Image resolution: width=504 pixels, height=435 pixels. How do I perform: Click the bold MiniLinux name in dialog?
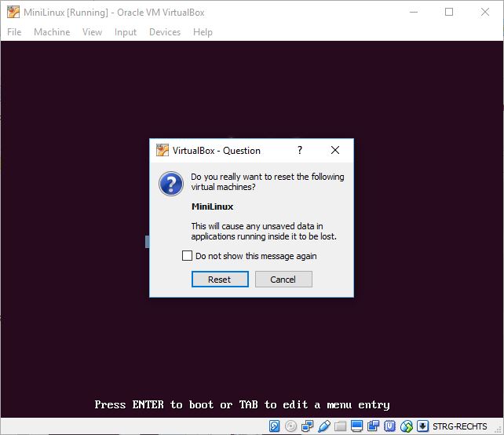coord(213,207)
